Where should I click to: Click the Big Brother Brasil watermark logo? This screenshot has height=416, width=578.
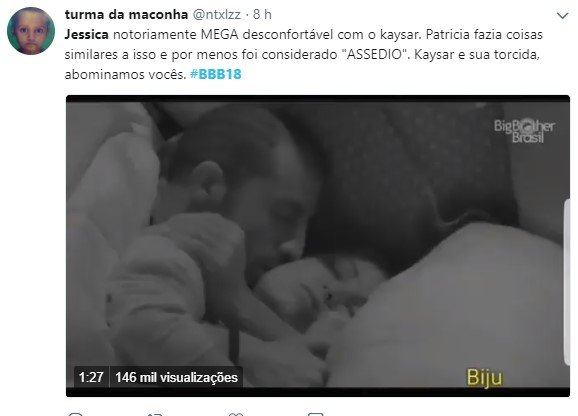(524, 131)
